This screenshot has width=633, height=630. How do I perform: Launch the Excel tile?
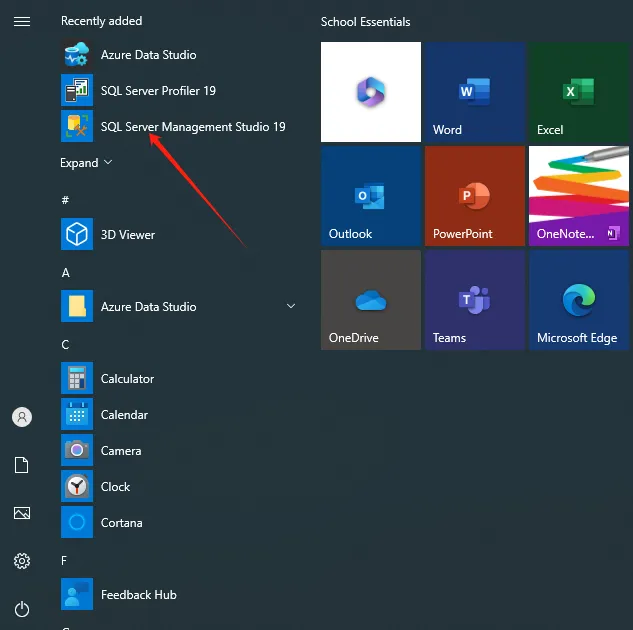point(579,92)
